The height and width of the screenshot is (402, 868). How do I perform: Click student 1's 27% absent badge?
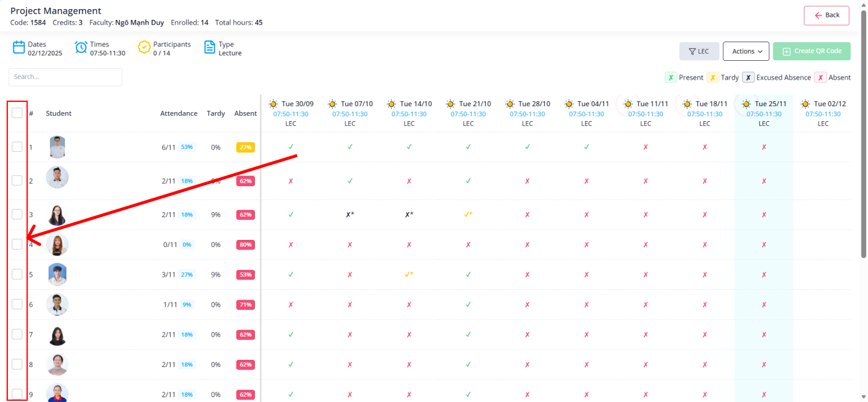point(245,147)
